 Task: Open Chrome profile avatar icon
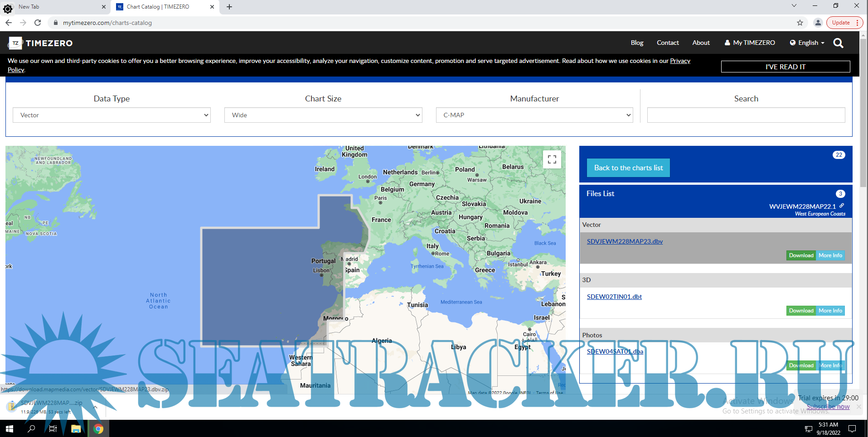click(818, 23)
